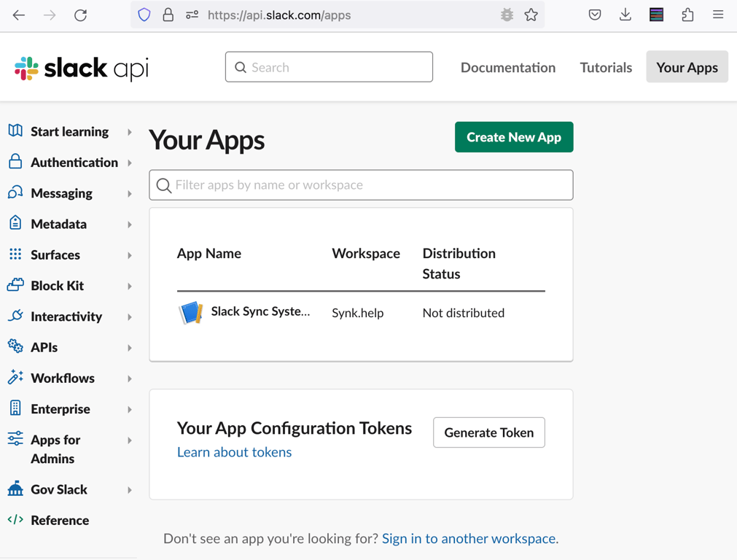Click the shield tracking protection icon
737x560 pixels.
tap(144, 15)
